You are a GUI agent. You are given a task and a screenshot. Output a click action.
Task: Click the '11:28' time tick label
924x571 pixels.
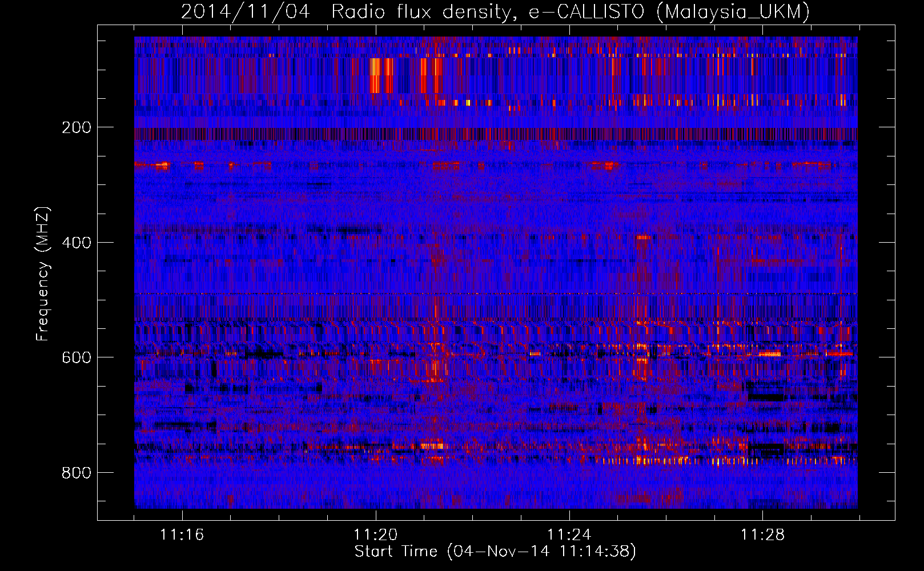[762, 534]
